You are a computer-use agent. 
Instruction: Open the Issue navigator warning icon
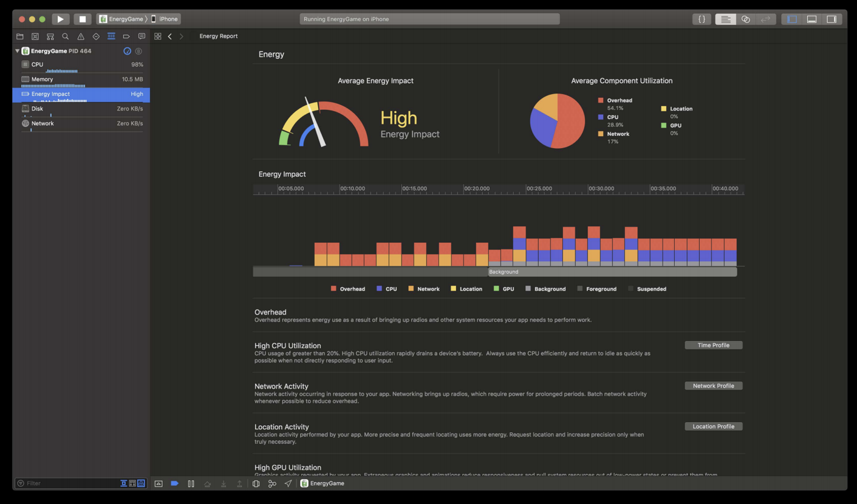(81, 36)
